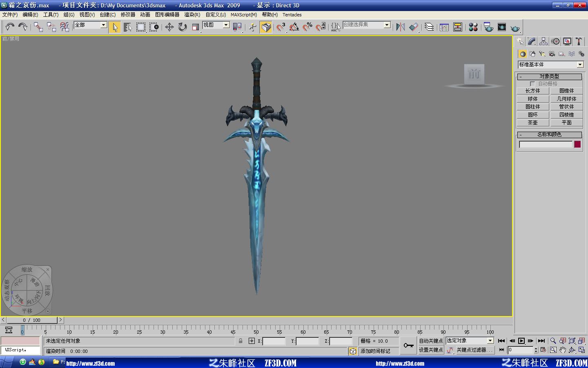Viewport: 588px width, 368px height.
Task: Collapse the 名称和颜色 rollout
Action: pos(549,135)
